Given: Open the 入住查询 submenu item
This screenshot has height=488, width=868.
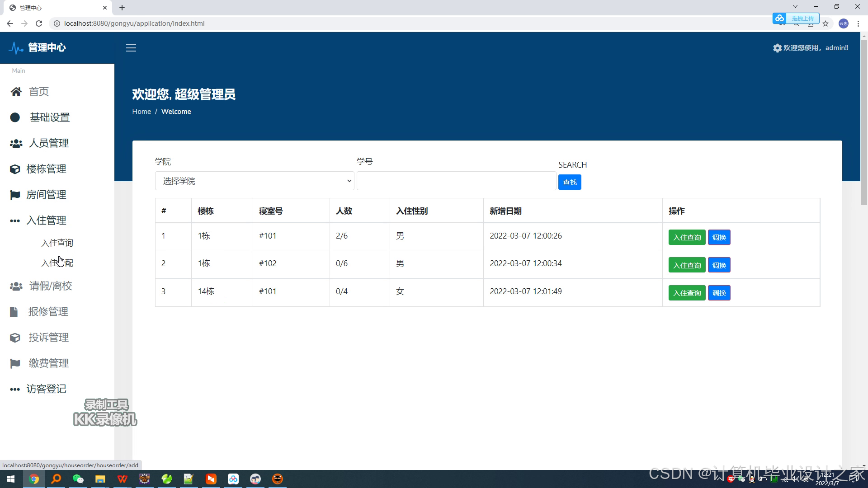Looking at the screenshot, I should (57, 243).
